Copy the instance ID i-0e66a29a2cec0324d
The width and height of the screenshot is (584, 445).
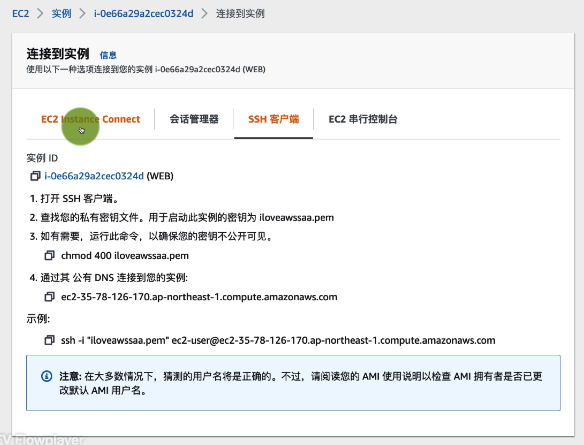[x=35, y=176]
